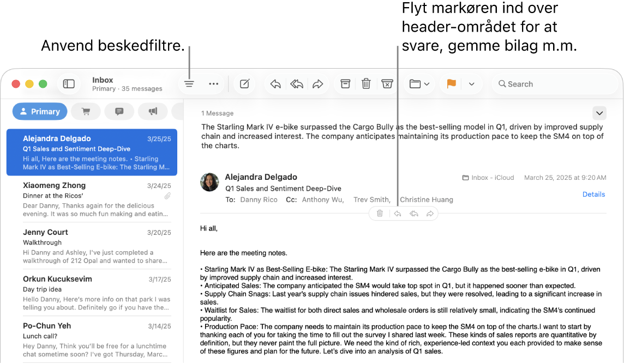
Task: Reply to the selected message in toolbar
Action: 275,84
